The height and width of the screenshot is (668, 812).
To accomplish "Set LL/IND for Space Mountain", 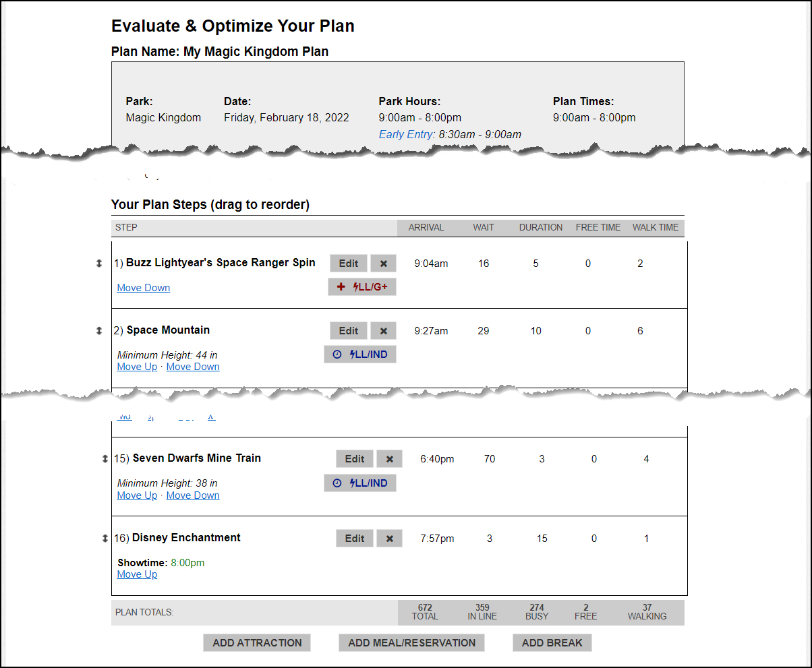I will click(x=360, y=355).
